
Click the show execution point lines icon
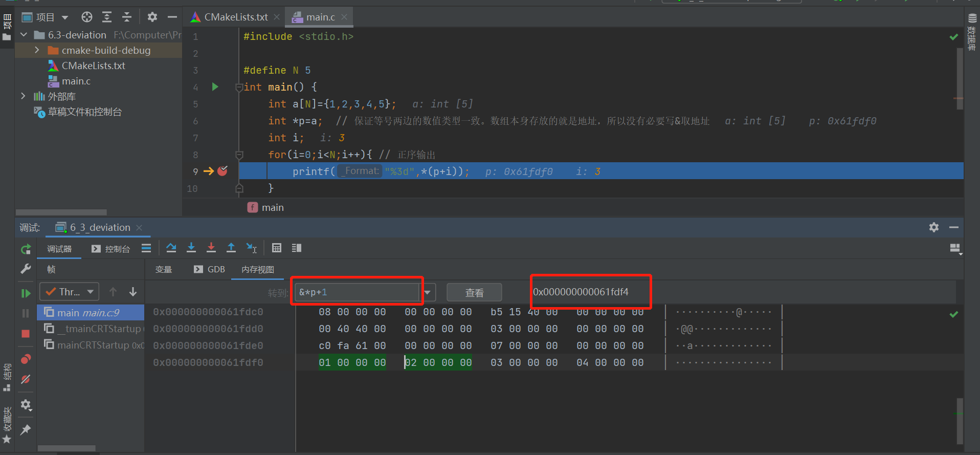(146, 248)
